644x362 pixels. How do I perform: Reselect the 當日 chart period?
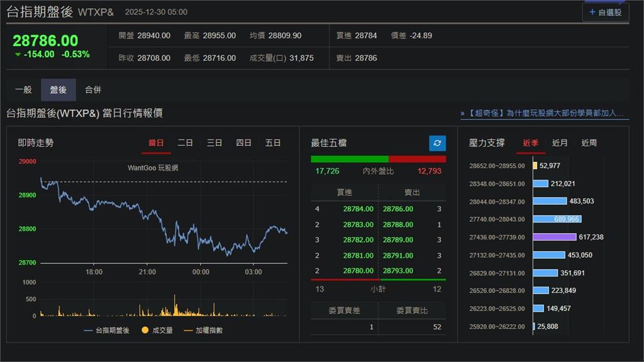point(156,143)
